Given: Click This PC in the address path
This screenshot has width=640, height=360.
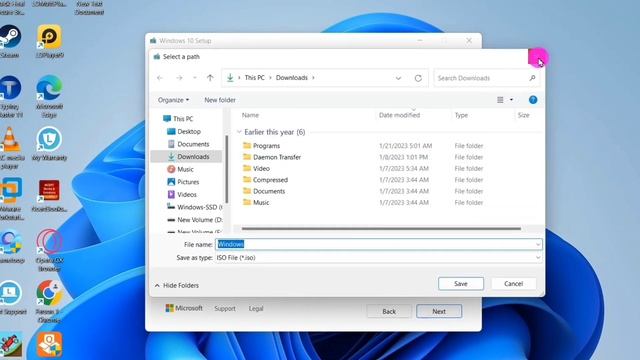Looking at the screenshot, I should pyautogui.click(x=254, y=78).
